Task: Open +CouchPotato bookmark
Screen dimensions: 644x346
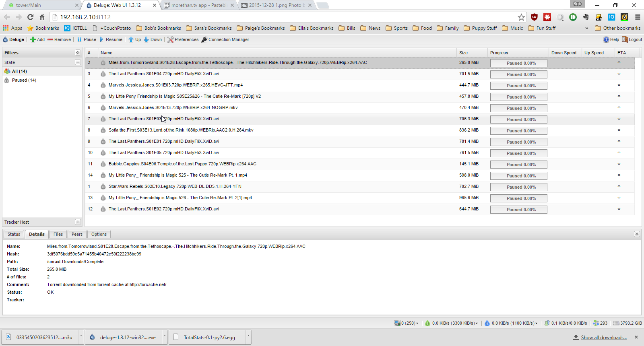Action: (112, 28)
